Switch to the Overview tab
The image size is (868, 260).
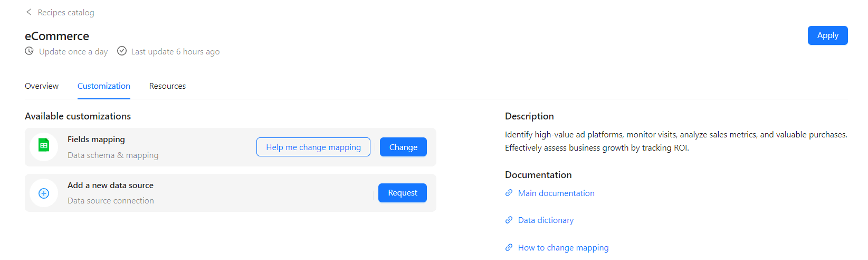tap(42, 86)
